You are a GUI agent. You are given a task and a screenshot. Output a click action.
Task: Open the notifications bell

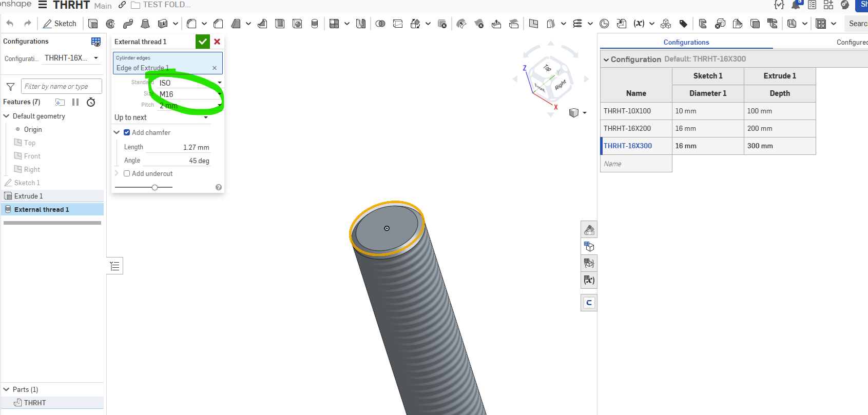click(796, 5)
